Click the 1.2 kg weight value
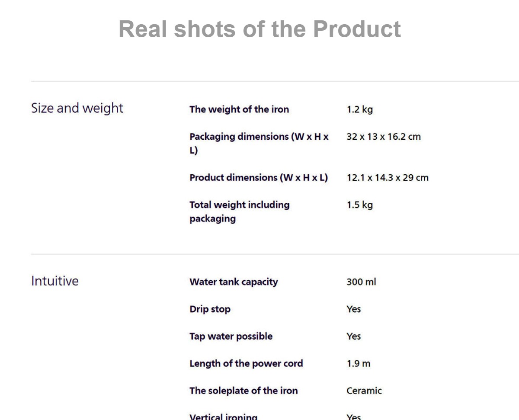The height and width of the screenshot is (420, 519). [x=359, y=110]
